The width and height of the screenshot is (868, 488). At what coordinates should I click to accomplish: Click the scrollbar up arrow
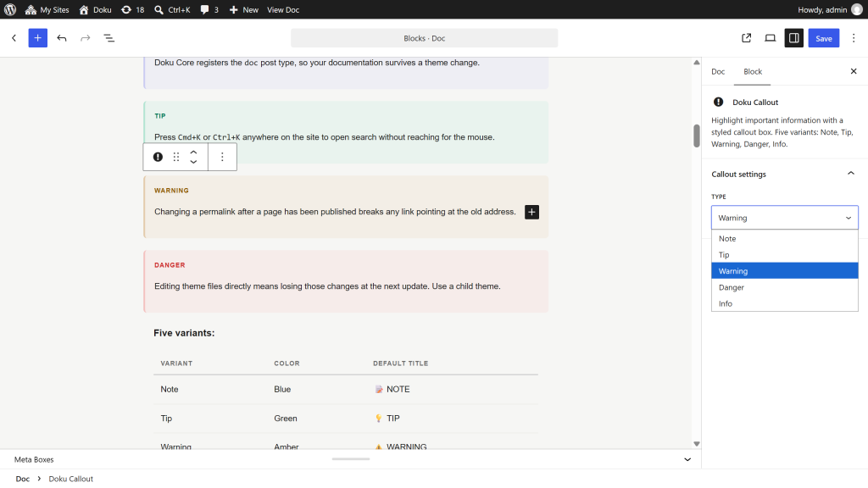[697, 62]
